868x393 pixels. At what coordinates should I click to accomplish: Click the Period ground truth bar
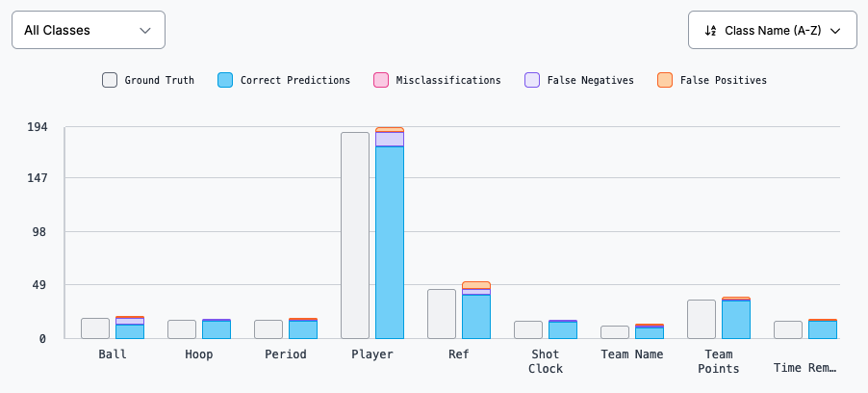268,329
